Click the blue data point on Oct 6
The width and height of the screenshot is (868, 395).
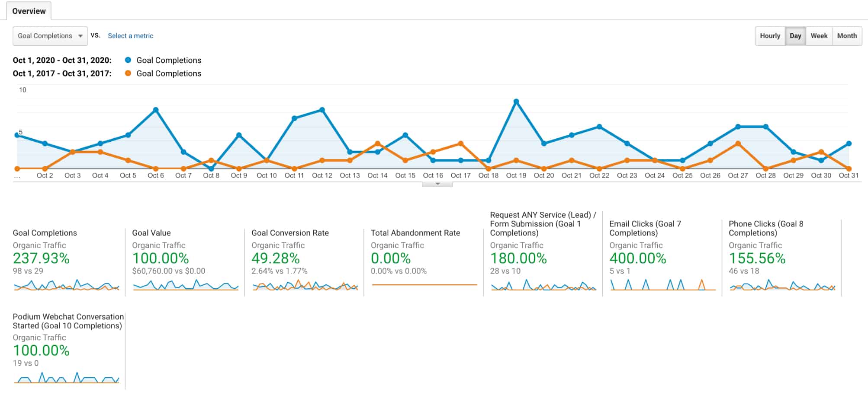[156, 110]
